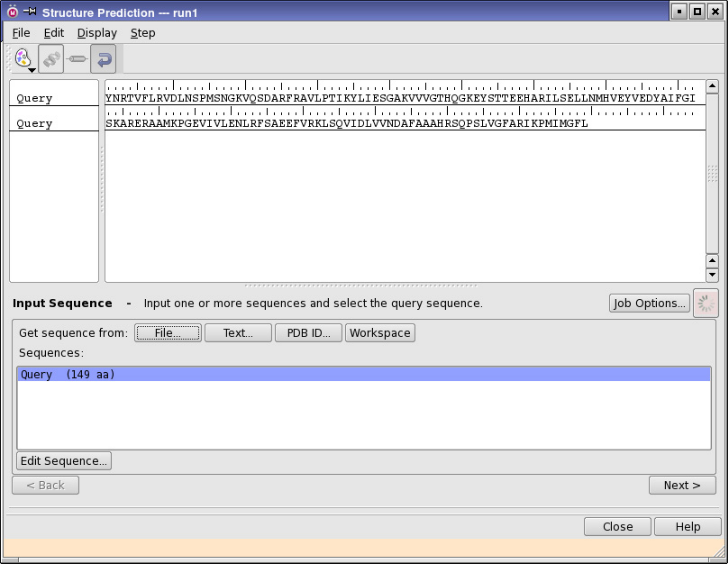Select the Query (149 aa) sequence row
This screenshot has width=728, height=564.
pyautogui.click(x=364, y=374)
